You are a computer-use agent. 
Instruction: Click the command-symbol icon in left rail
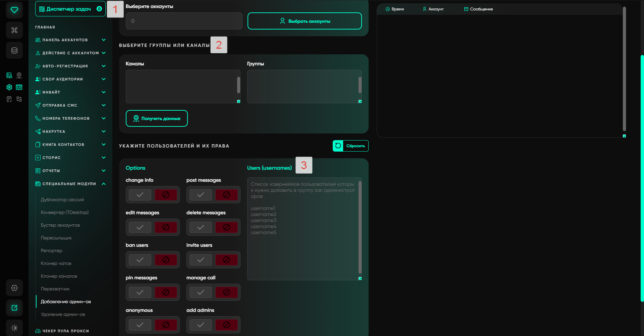(x=14, y=30)
